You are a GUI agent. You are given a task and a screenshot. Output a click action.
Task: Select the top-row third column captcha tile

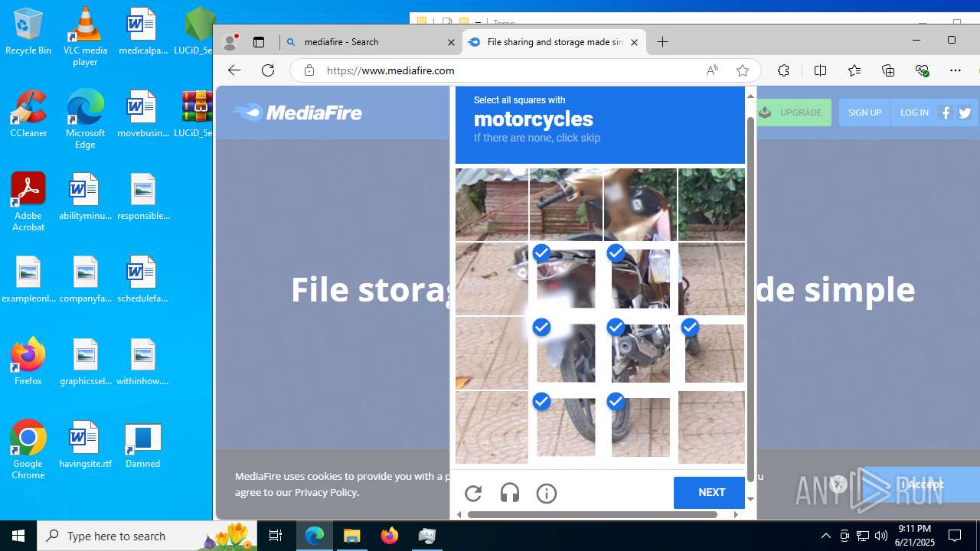pyautogui.click(x=640, y=204)
